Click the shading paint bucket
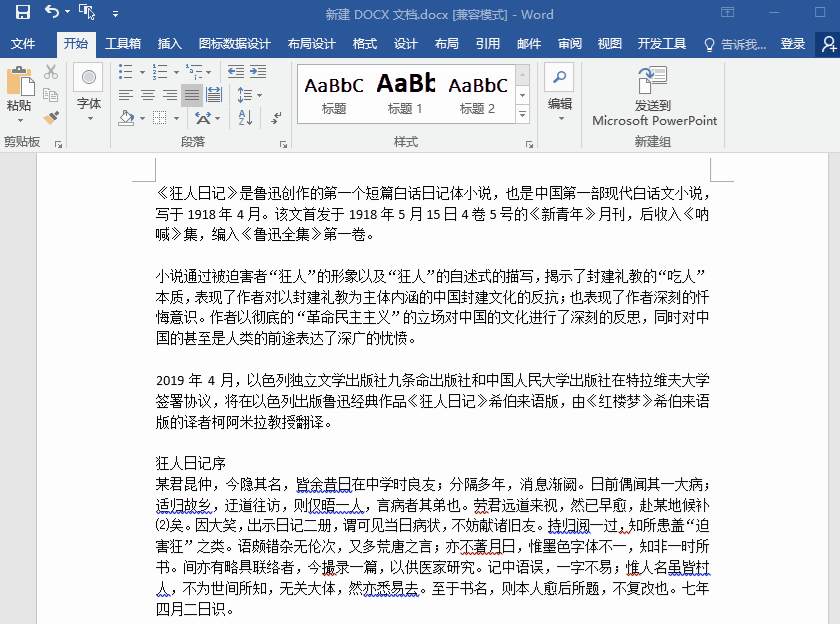 click(126, 117)
